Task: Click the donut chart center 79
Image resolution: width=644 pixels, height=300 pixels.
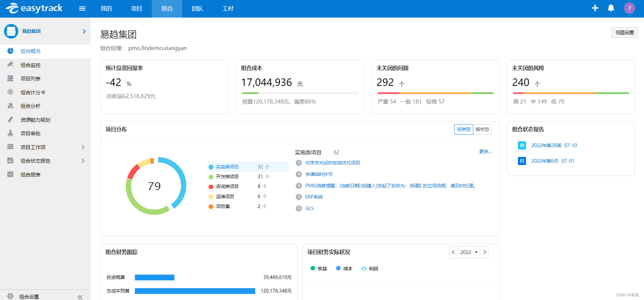Action: [x=154, y=186]
